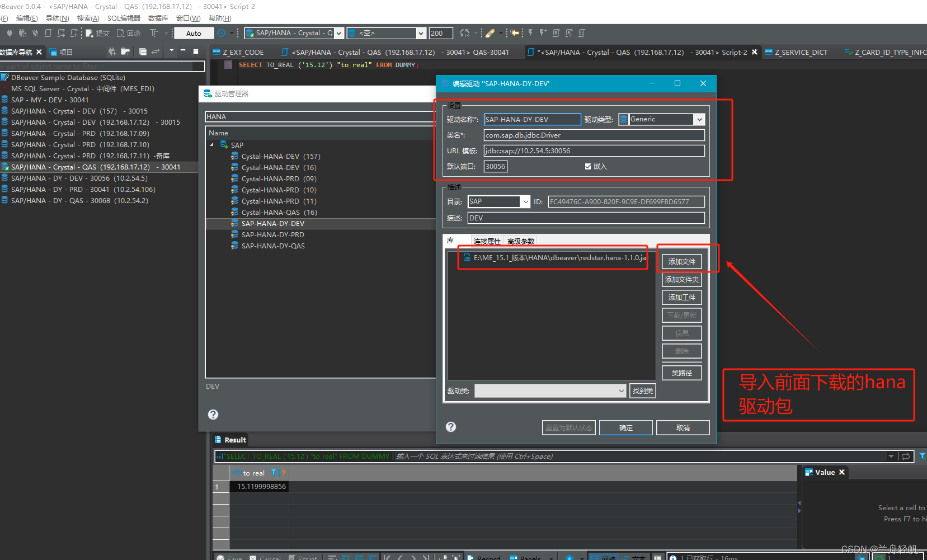
Task: Click the 添加文件 button
Action: (x=681, y=261)
